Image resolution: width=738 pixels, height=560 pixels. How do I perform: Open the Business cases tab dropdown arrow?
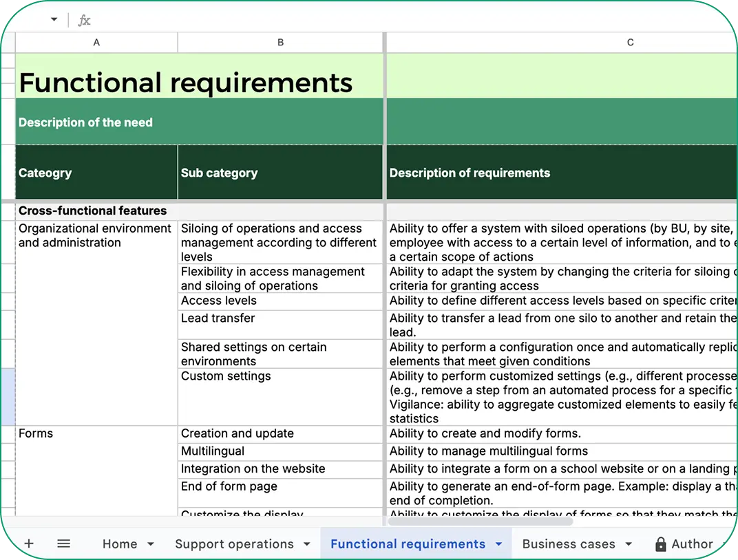point(629,544)
